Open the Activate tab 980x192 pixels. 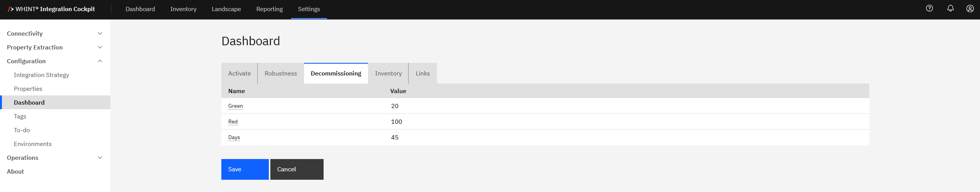239,74
